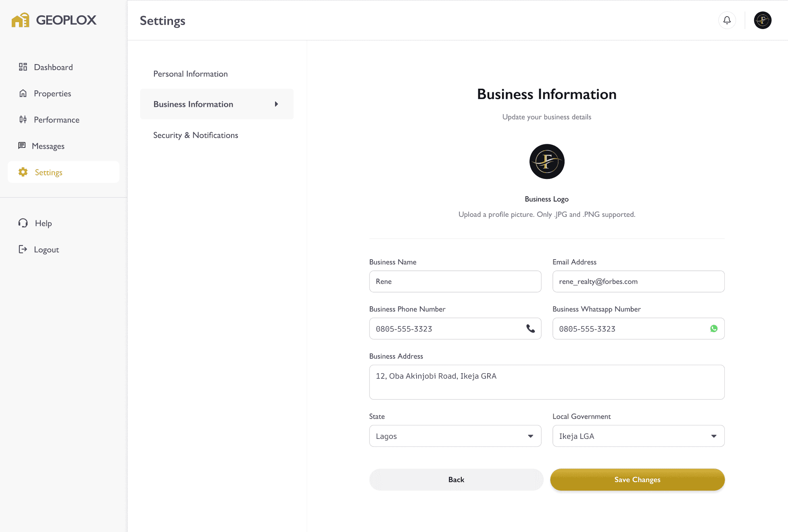Viewport: 788px width, 532px height.
Task: Focus the Business Address text field
Action: 547,382
